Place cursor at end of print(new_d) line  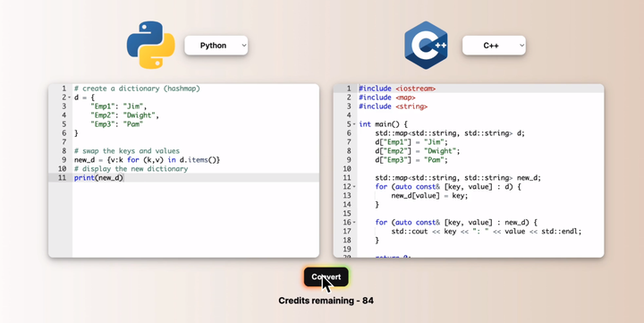(x=123, y=178)
